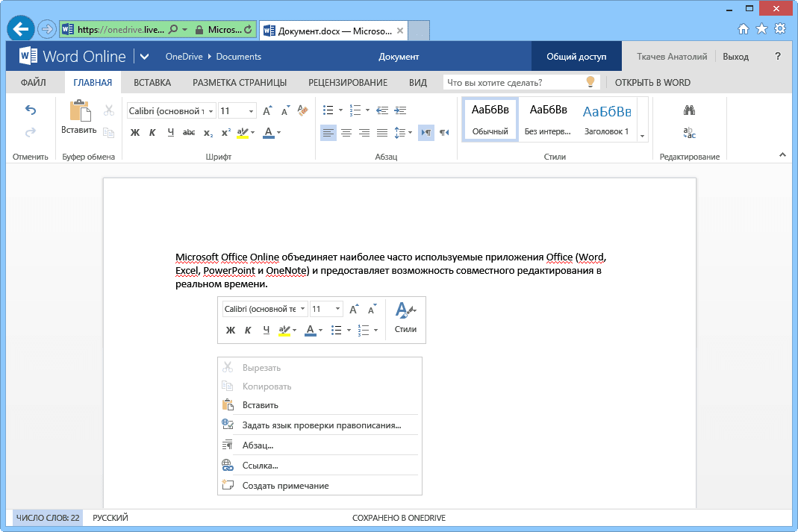The image size is (798, 532).
Task: Open the Documents breadcrumb link
Action: tap(238, 57)
